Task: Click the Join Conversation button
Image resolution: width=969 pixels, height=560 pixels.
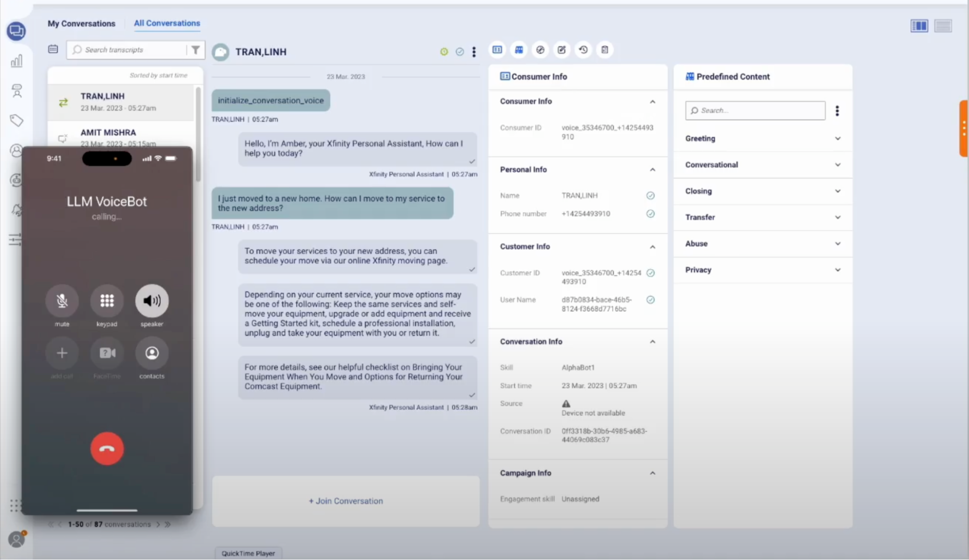Action: (x=346, y=501)
